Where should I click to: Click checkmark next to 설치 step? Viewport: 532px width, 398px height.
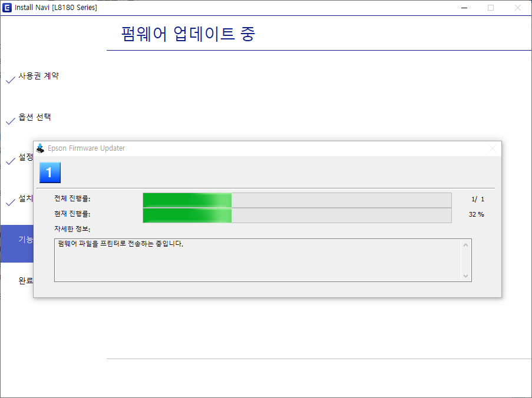tap(11, 203)
